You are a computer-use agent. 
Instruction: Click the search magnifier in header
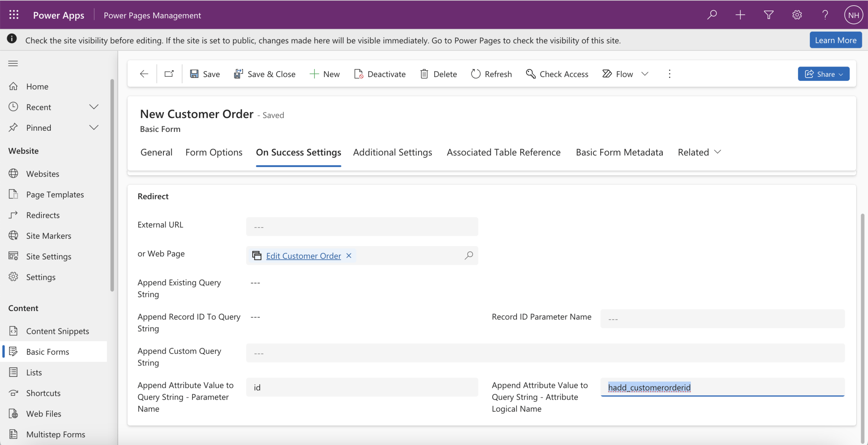coord(712,15)
